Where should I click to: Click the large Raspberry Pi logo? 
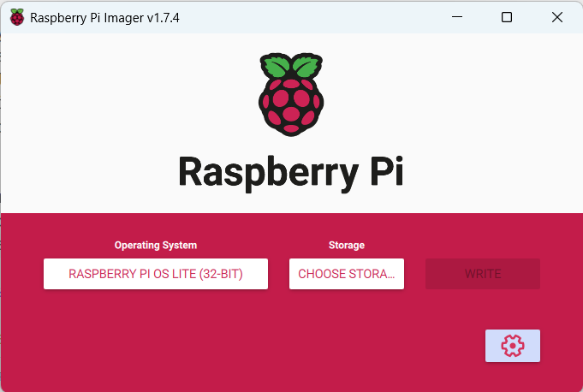[x=291, y=97]
